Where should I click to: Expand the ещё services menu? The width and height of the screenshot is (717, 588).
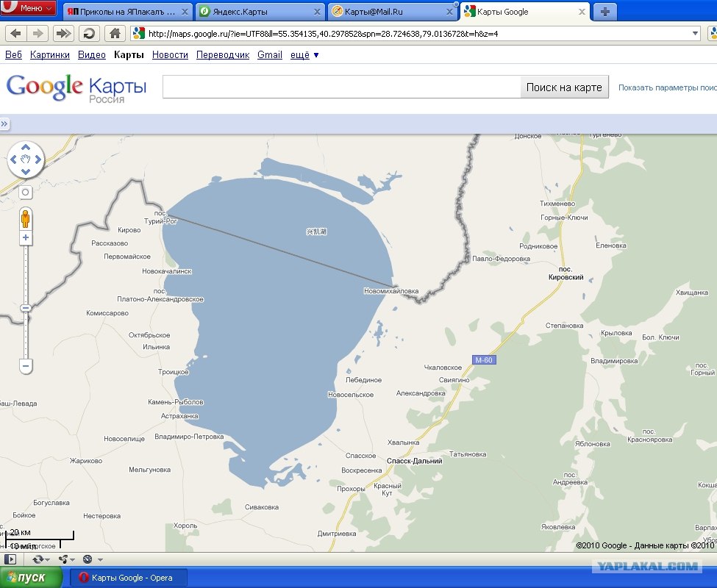coord(304,55)
